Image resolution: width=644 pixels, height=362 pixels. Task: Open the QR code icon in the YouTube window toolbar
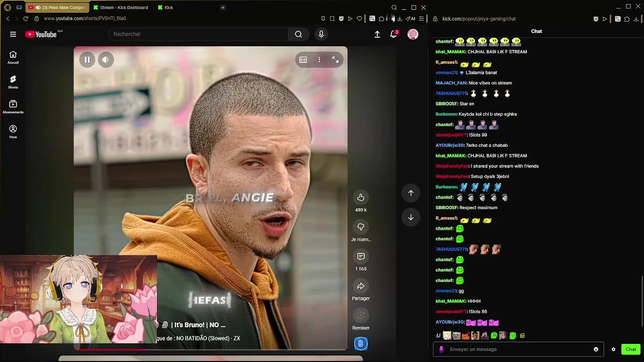pyautogui.click(x=372, y=19)
